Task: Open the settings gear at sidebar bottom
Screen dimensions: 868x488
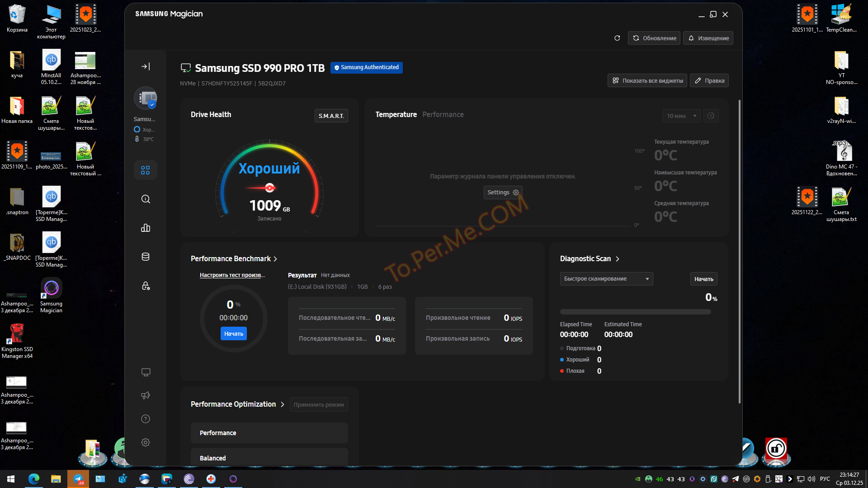Action: (x=146, y=442)
